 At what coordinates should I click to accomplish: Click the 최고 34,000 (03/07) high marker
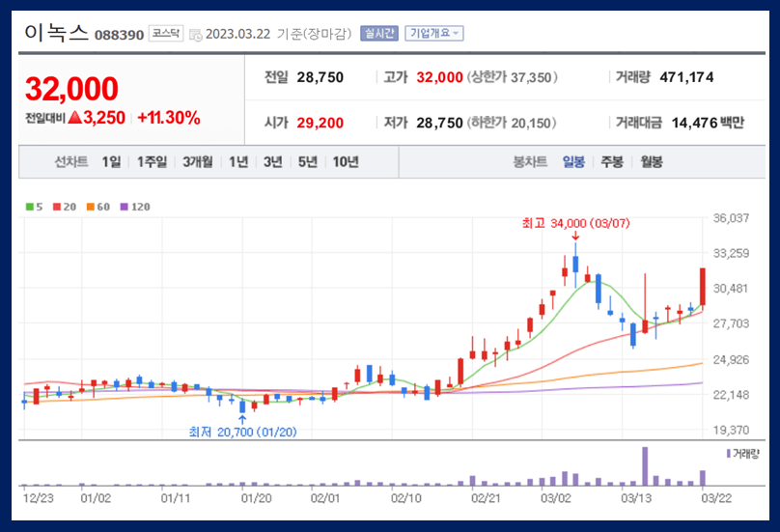tap(575, 223)
